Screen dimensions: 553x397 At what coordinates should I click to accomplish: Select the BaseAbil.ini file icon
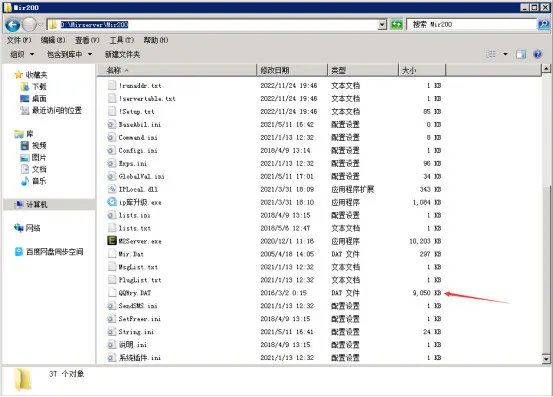112,124
